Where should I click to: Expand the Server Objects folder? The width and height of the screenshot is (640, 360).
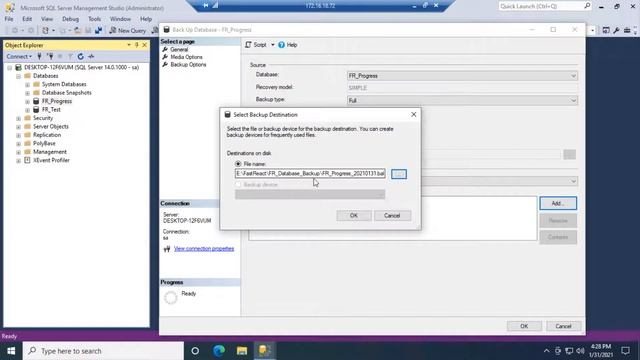[18, 127]
